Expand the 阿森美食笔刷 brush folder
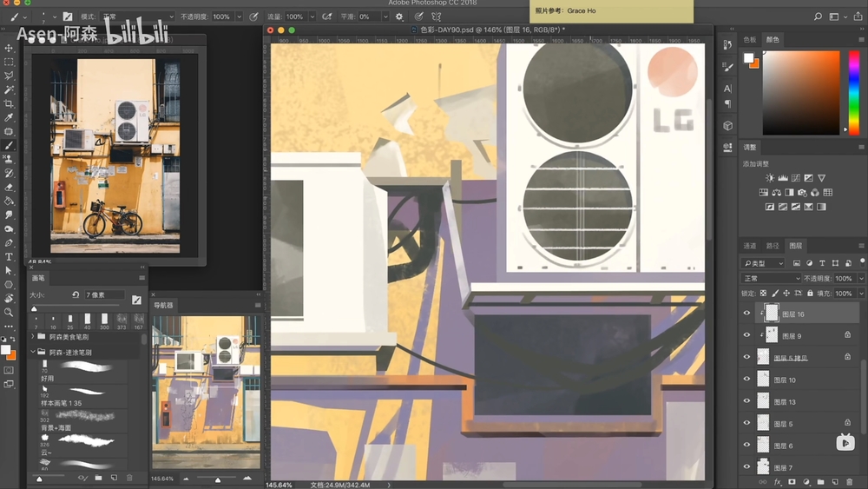 (x=33, y=336)
